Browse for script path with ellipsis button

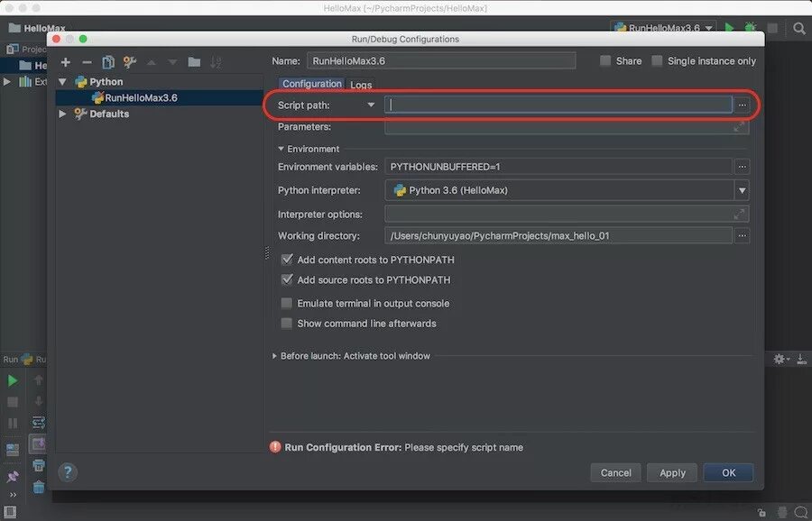point(743,105)
